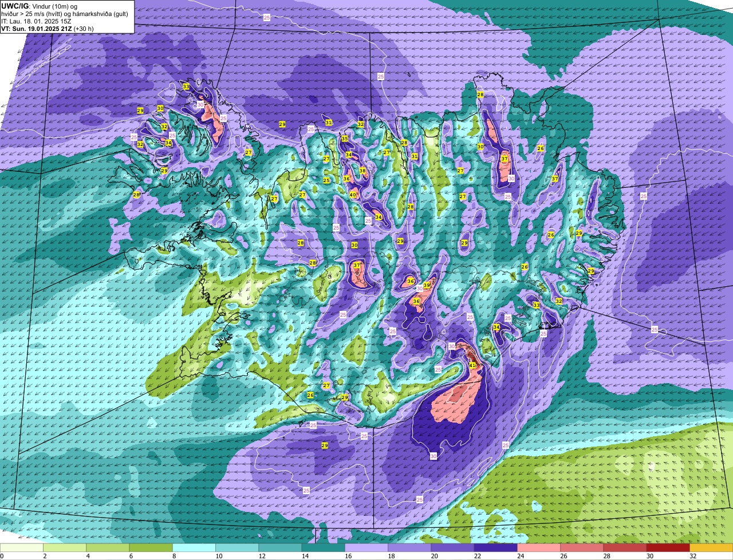Click the 12–14 m/s teal legend swatch
Screen dimensions: 733x560
pyautogui.click(x=280, y=547)
